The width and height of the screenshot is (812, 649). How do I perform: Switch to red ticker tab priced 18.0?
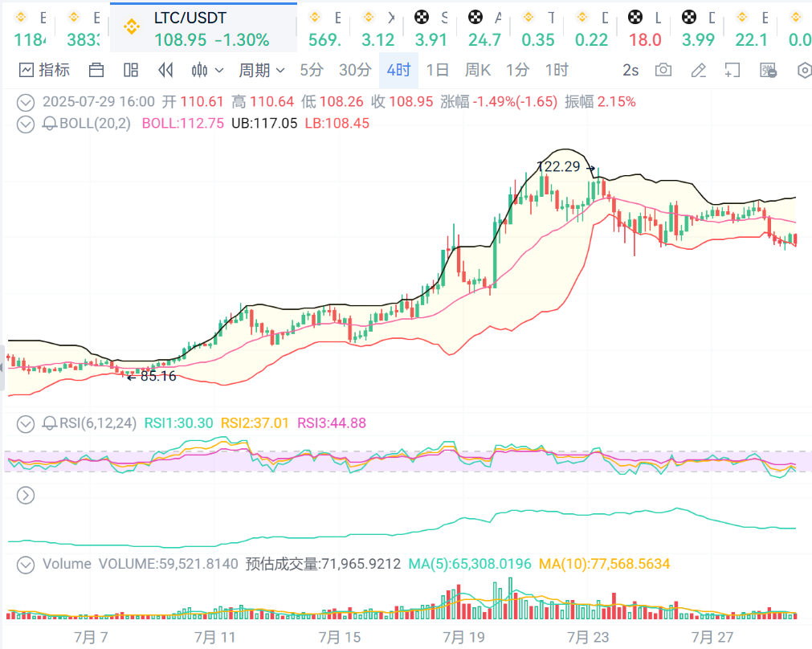[645, 28]
